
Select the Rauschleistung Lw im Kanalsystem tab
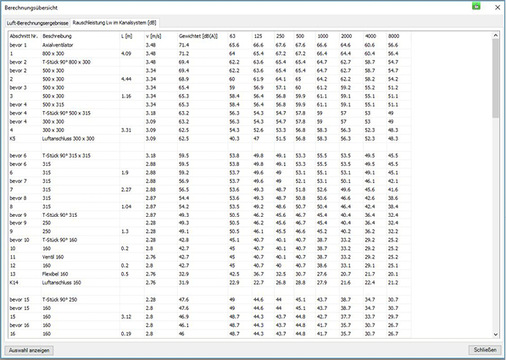[114, 23]
